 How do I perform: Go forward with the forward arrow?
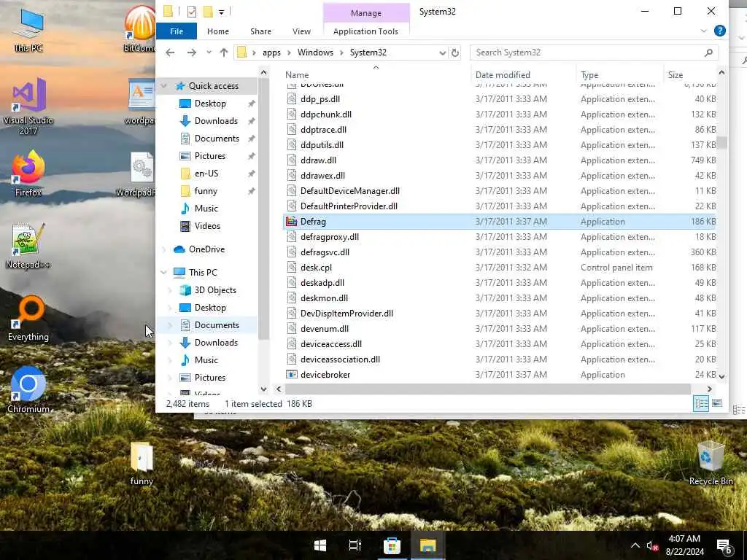[x=192, y=52]
